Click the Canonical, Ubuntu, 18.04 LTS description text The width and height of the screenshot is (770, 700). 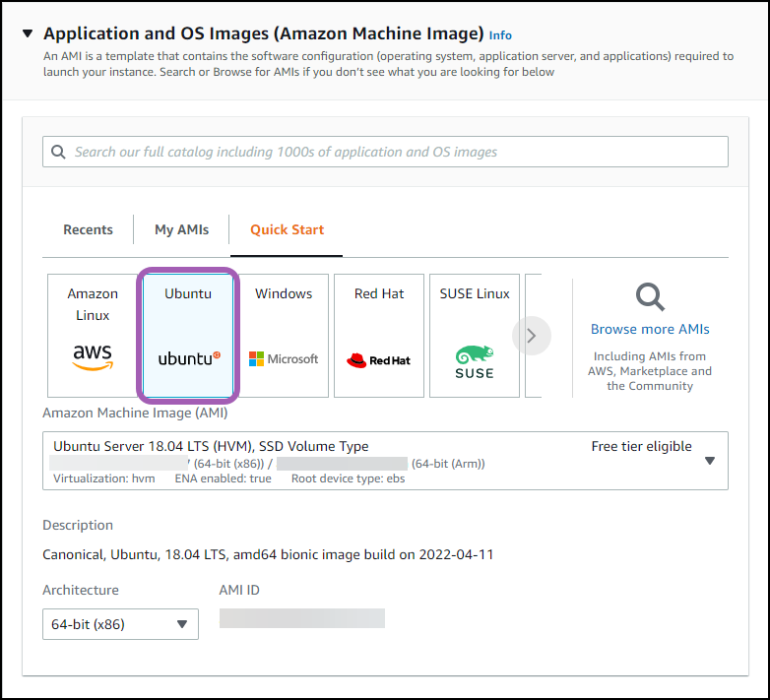pyautogui.click(x=268, y=554)
